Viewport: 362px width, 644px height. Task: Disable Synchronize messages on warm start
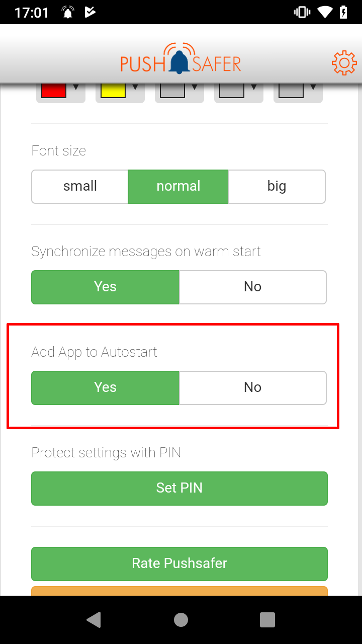tap(253, 287)
